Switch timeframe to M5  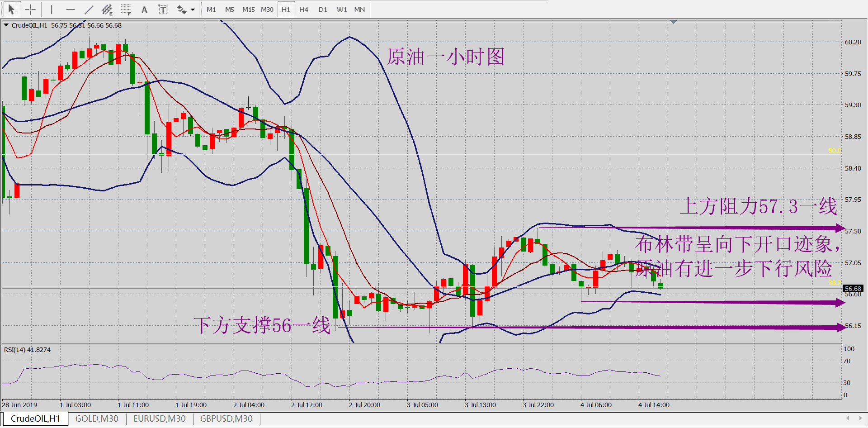tap(230, 10)
